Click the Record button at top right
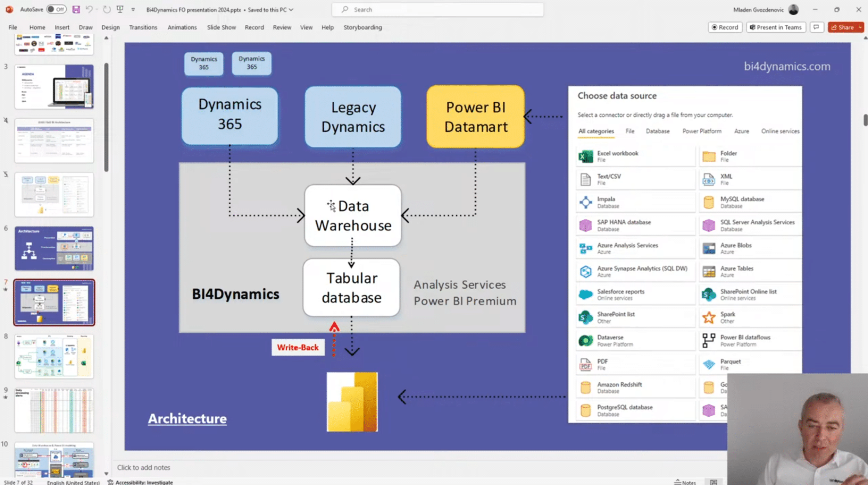This screenshot has width=868, height=485. [725, 27]
